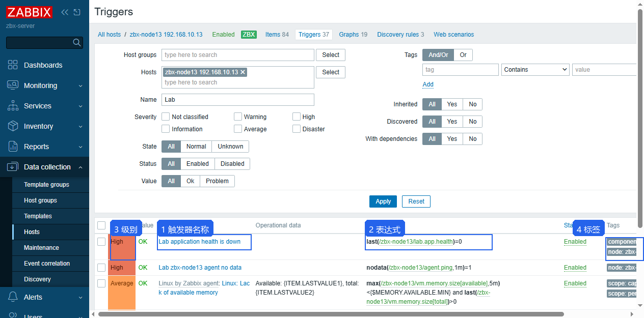
Task: Click the Dashboards icon in sidebar
Action: (x=13, y=65)
